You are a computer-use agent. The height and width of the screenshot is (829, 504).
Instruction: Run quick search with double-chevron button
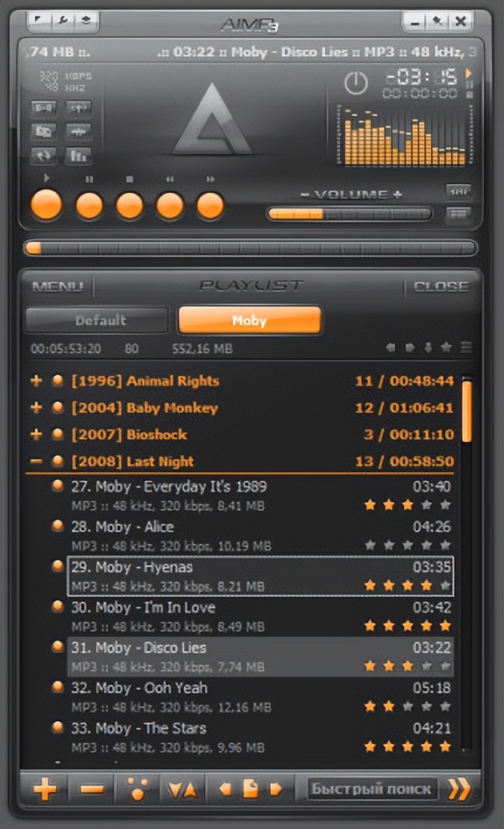pos(459,789)
